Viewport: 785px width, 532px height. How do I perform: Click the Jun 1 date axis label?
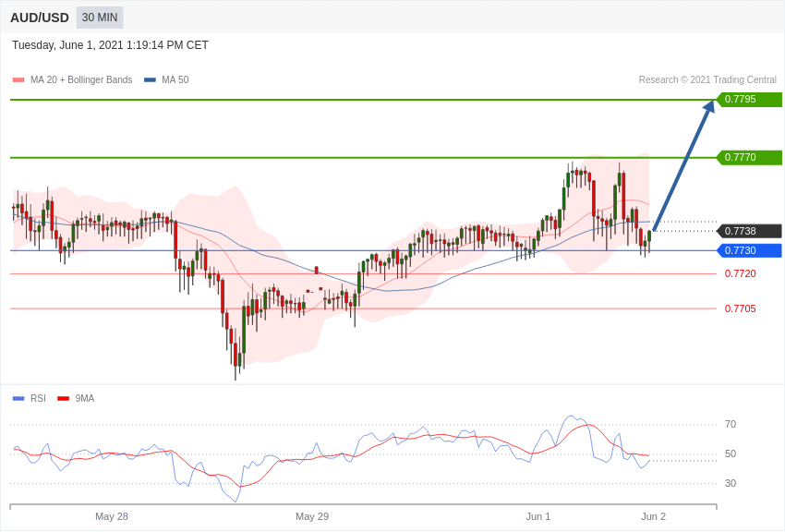538,516
